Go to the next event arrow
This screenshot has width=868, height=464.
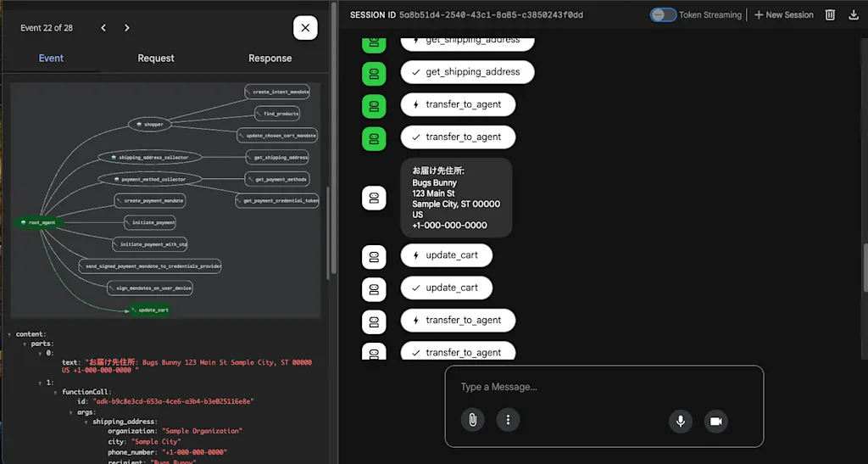(x=127, y=28)
